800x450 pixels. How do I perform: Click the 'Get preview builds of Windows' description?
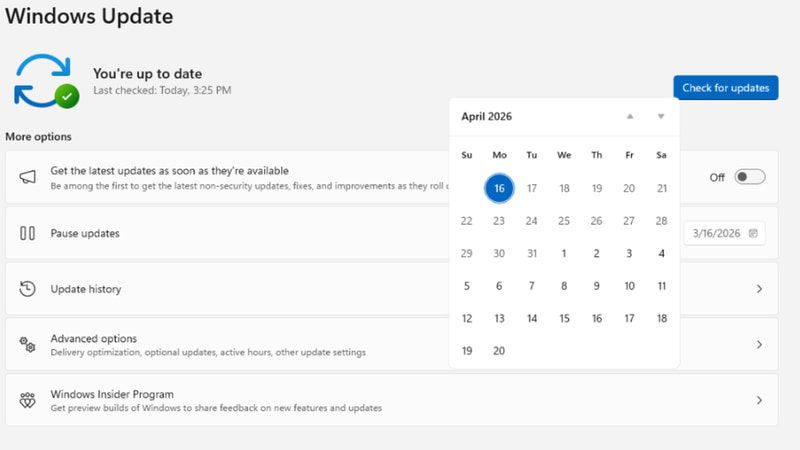pyautogui.click(x=216, y=408)
